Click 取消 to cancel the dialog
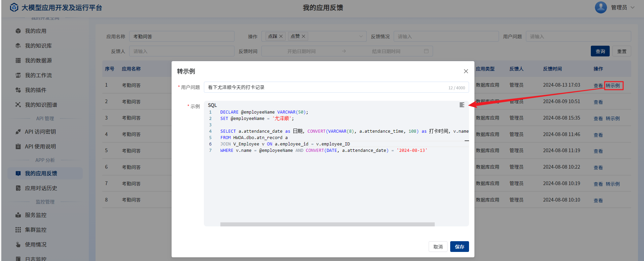The height and width of the screenshot is (261, 644). click(x=438, y=247)
